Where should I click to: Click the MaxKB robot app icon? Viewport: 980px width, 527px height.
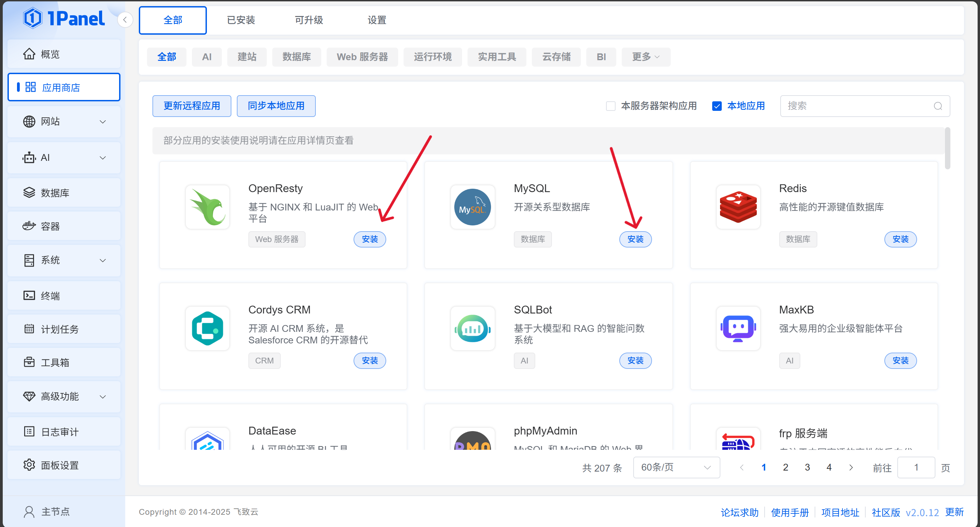click(x=738, y=328)
